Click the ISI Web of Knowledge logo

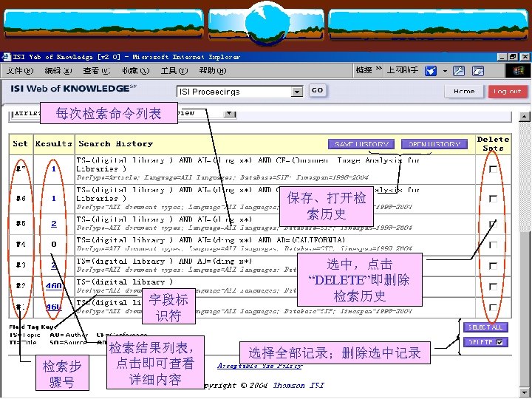tap(73, 89)
